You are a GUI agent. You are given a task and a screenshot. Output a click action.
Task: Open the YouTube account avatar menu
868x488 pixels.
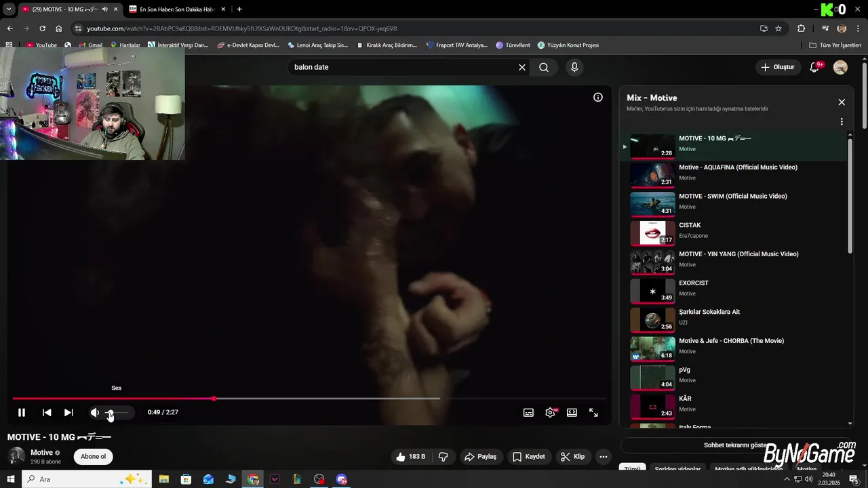[x=840, y=67]
